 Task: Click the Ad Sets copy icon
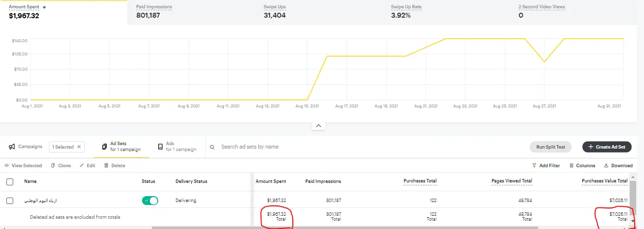point(104,147)
